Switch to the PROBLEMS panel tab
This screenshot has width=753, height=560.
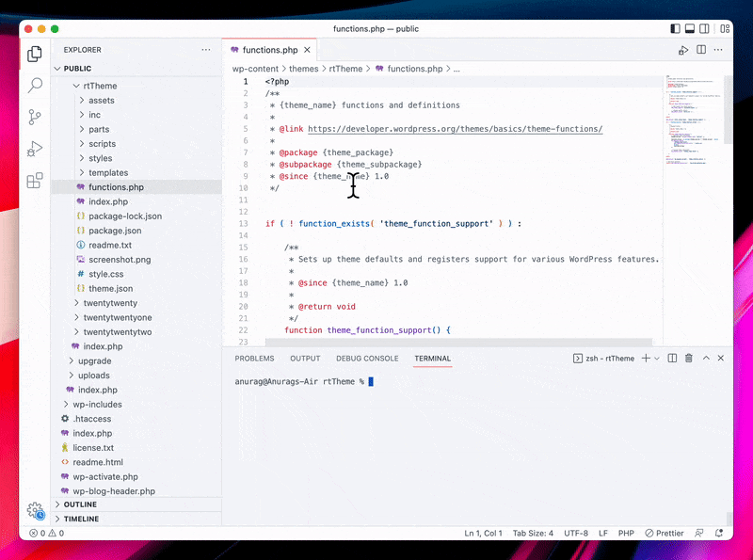[254, 359]
